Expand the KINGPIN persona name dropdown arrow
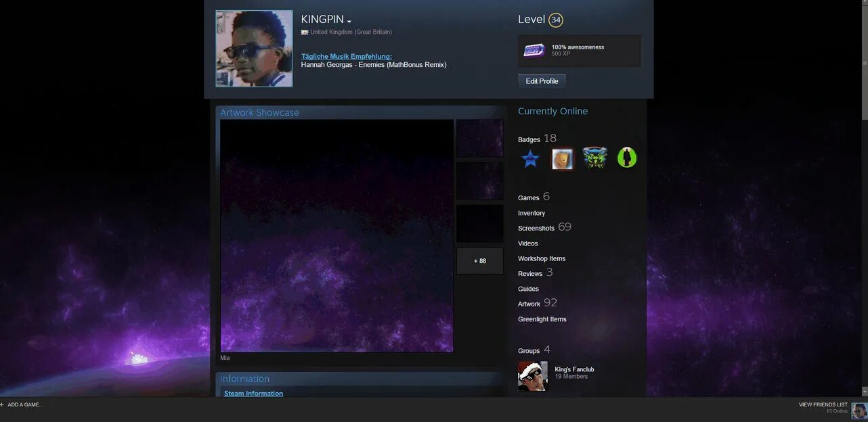 pos(349,22)
